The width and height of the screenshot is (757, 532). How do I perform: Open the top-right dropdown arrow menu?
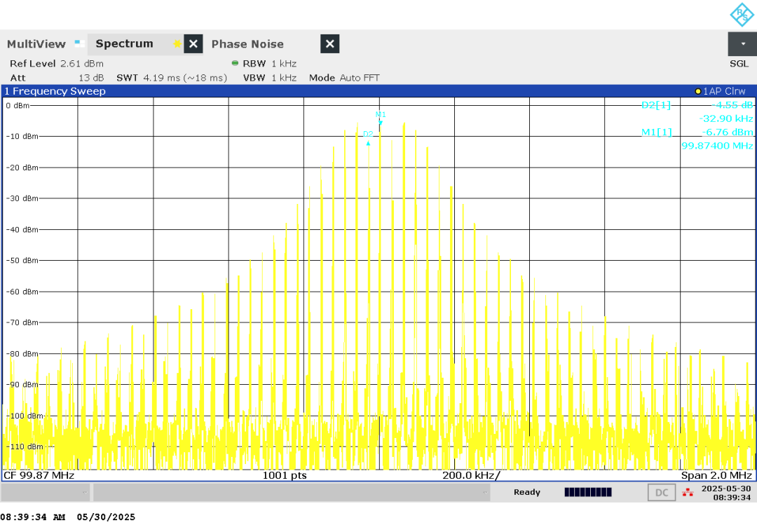(742, 44)
